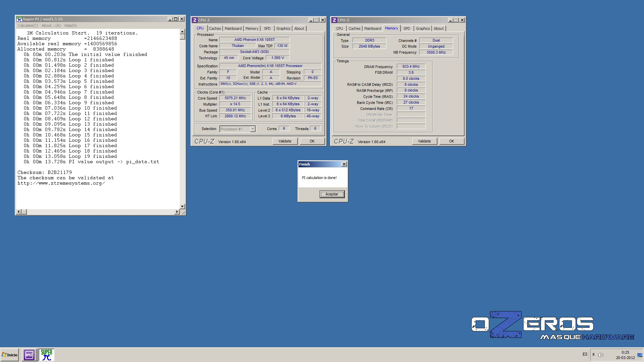Click the Command Rate value 1T
This screenshot has width=644, height=362.
pos(411,108)
